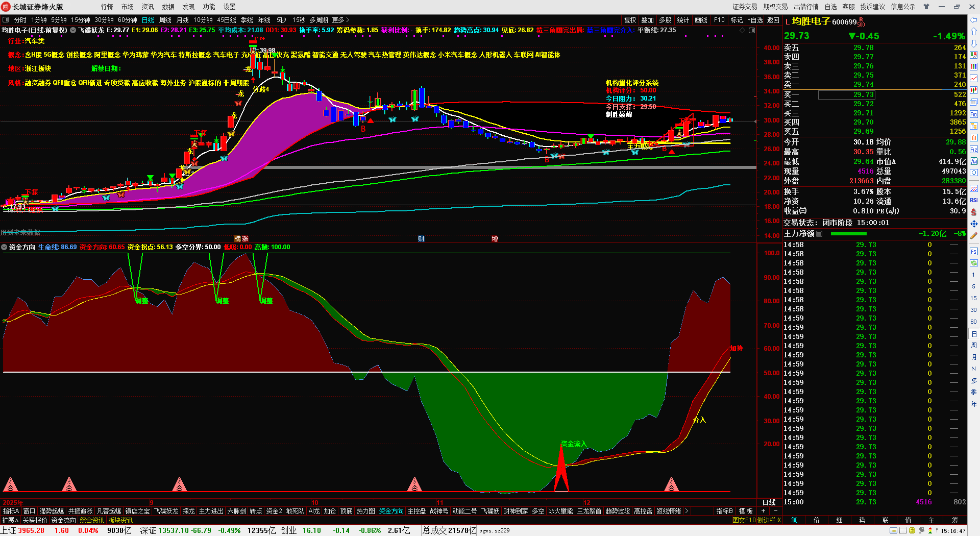Expand the main indicator dropdown circle
This screenshot has height=536, width=980.
click(x=73, y=30)
